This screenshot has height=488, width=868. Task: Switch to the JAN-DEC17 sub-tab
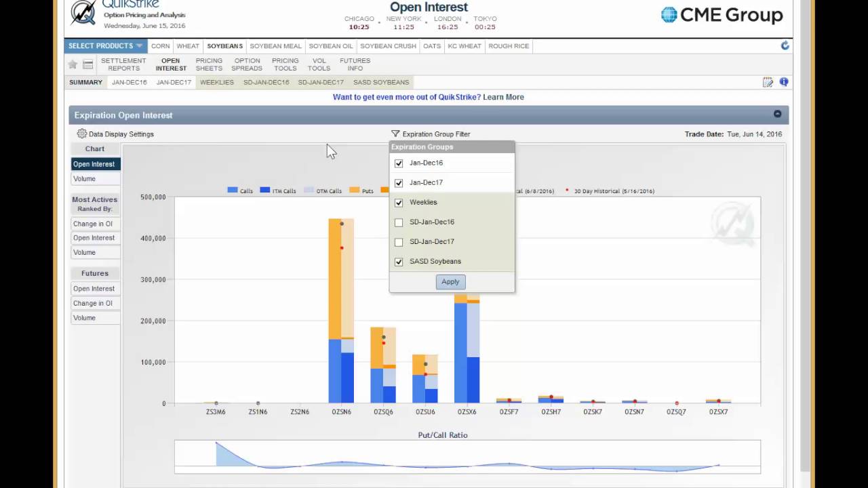(x=174, y=82)
